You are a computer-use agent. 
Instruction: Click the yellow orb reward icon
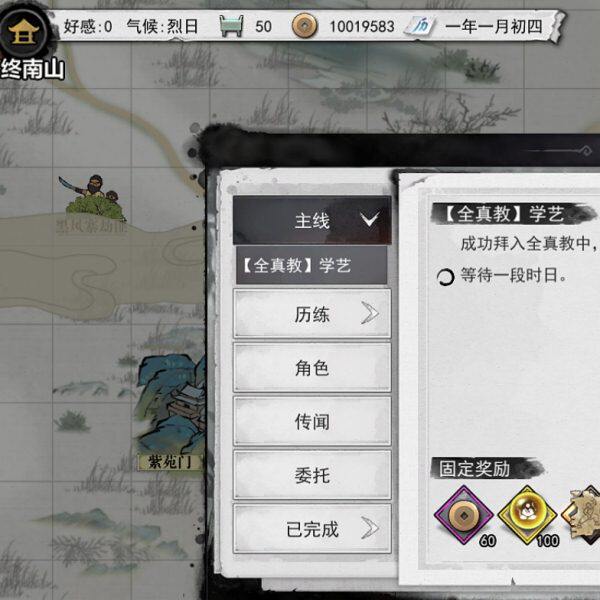click(x=528, y=515)
